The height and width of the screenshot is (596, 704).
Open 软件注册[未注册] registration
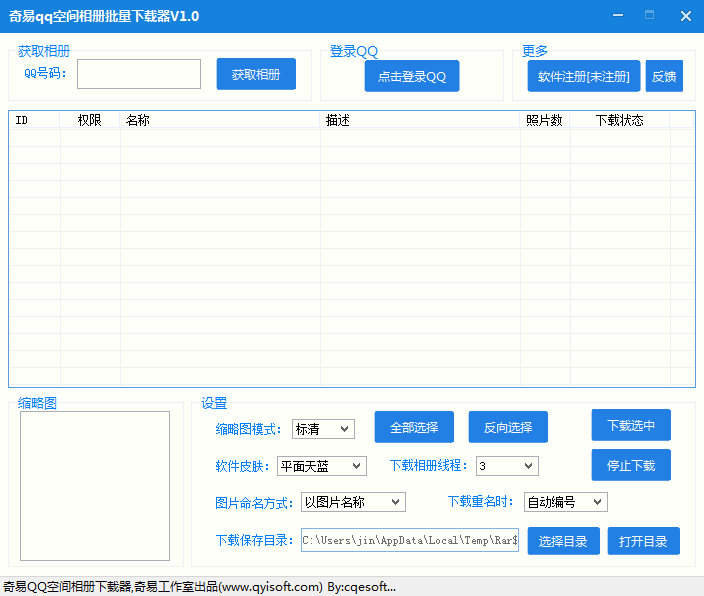(x=584, y=76)
